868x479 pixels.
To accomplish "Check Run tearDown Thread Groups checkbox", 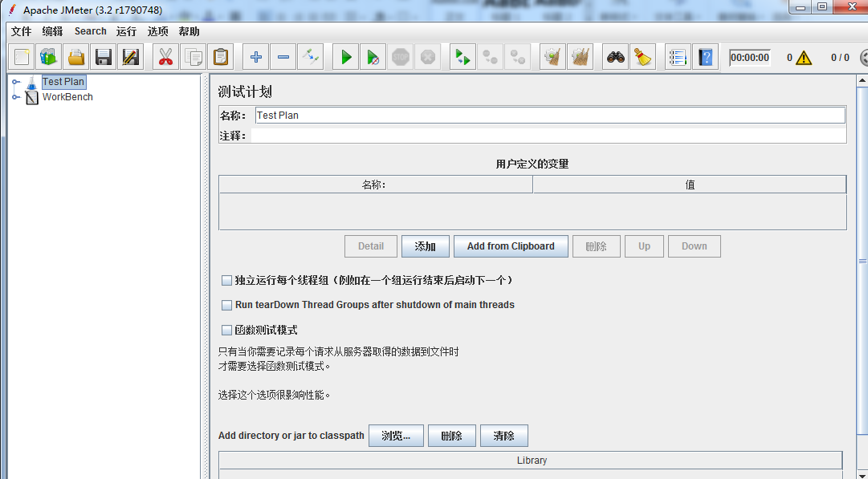I will coord(226,305).
